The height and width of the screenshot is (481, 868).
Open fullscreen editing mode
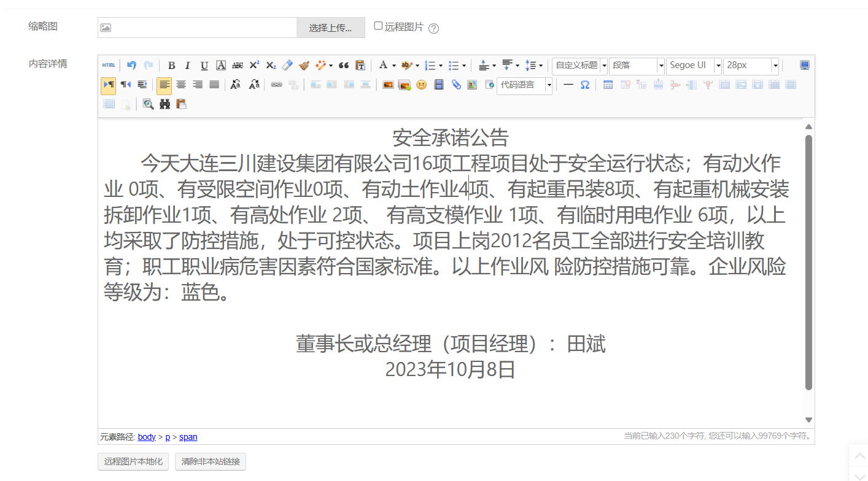(805, 65)
